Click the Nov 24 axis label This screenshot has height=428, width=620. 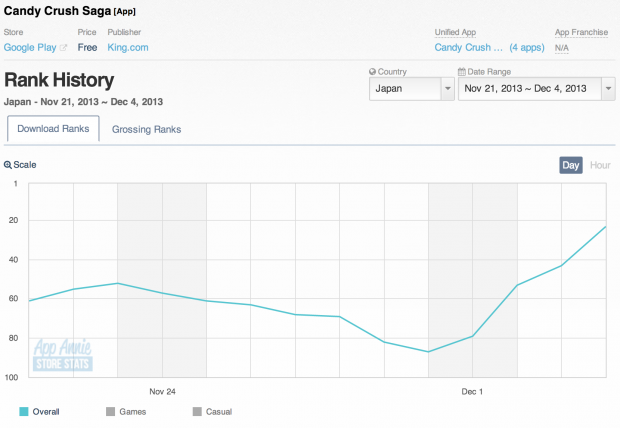point(162,392)
